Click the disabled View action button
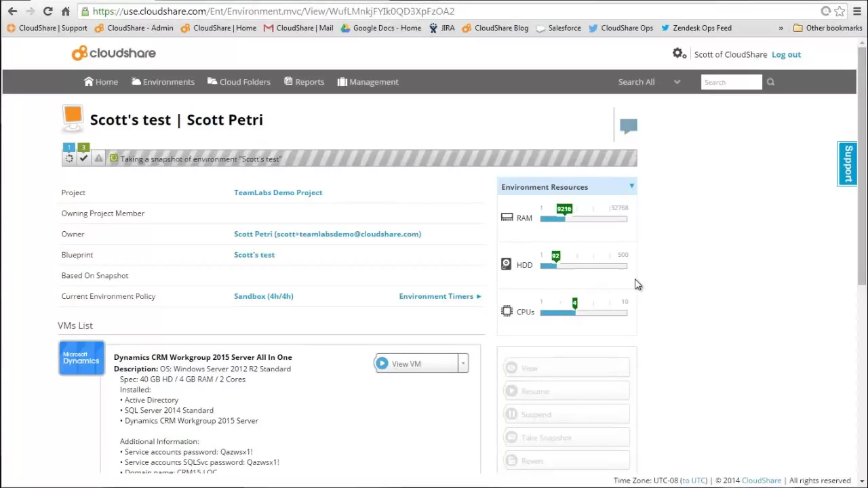The width and height of the screenshot is (868, 488). tap(567, 368)
